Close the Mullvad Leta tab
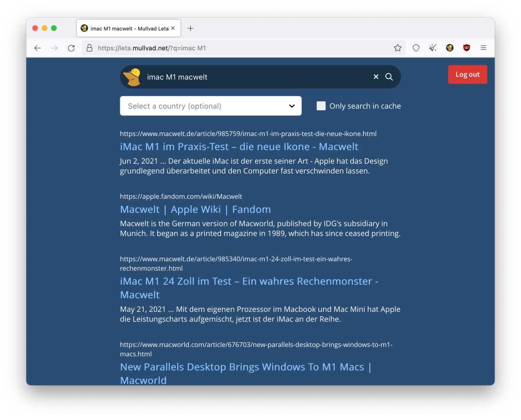 click(x=173, y=28)
